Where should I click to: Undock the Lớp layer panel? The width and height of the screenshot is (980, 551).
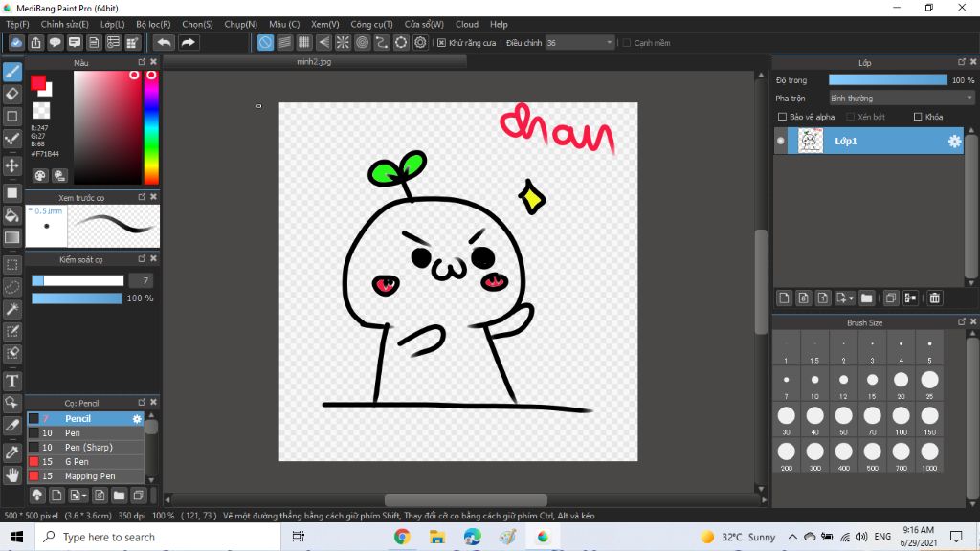[x=962, y=62]
